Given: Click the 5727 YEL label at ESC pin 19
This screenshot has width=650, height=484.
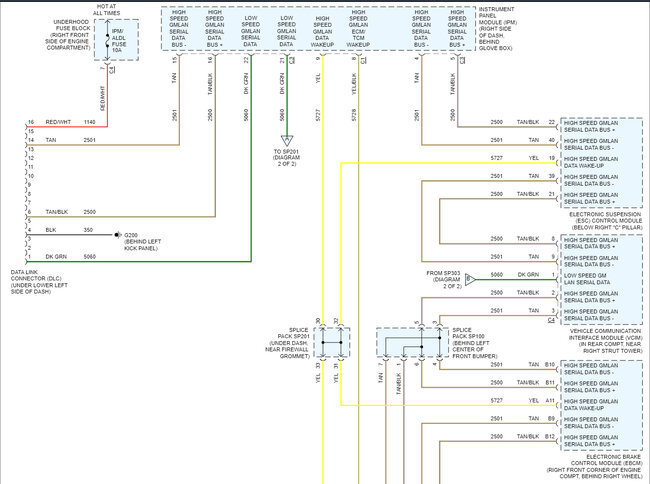Looking at the screenshot, I should coord(514,158).
